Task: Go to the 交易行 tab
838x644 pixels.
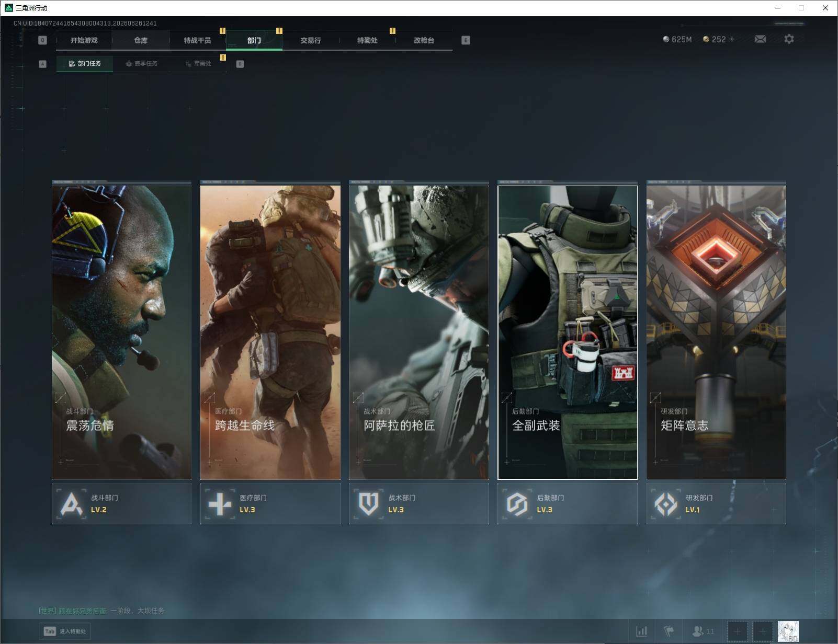Action: tap(311, 40)
